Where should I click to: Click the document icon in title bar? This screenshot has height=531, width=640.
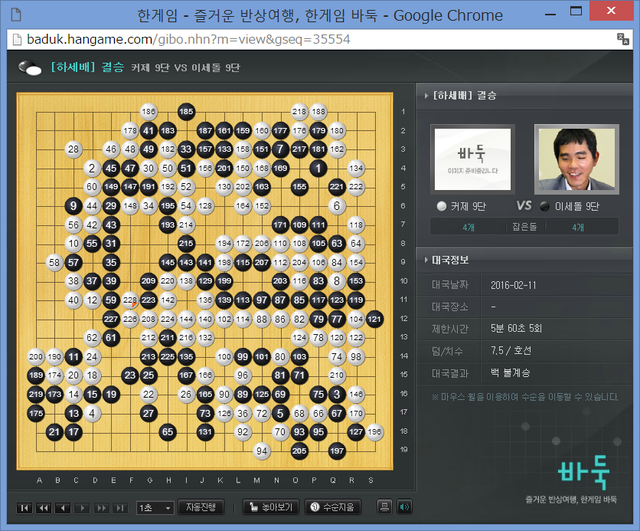tap(16, 15)
